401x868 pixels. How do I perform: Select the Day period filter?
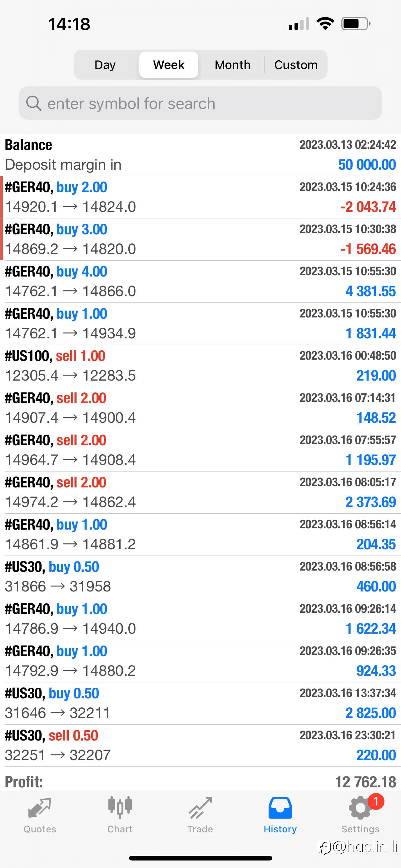105,65
